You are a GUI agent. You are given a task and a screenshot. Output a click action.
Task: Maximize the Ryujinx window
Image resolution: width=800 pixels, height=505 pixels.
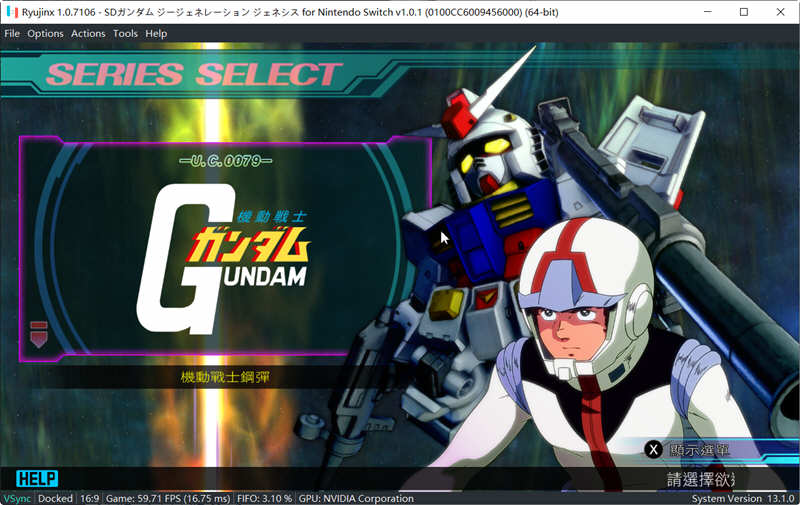coord(744,12)
